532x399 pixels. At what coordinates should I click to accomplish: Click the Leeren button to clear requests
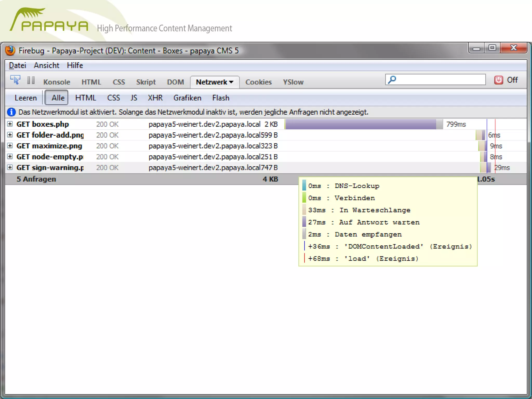25,98
